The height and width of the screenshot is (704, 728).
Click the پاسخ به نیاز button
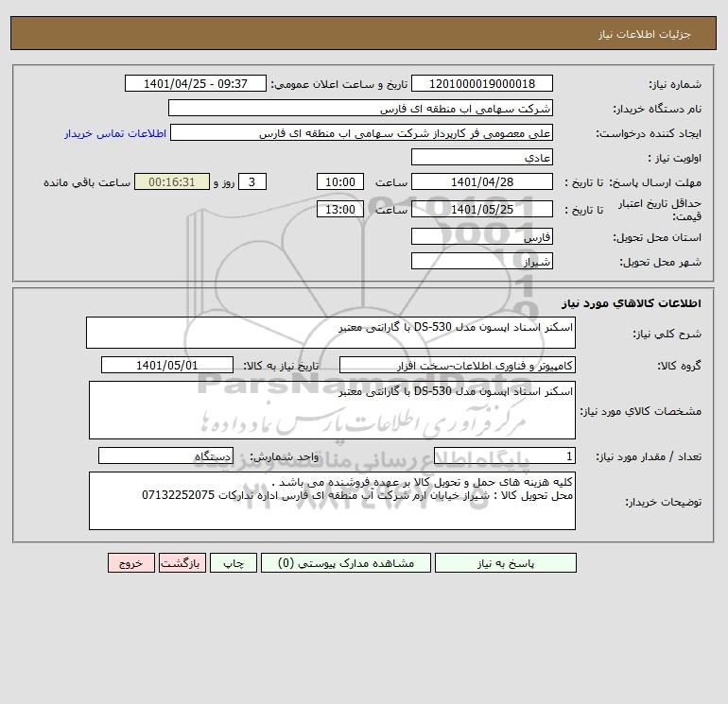pyautogui.click(x=505, y=563)
